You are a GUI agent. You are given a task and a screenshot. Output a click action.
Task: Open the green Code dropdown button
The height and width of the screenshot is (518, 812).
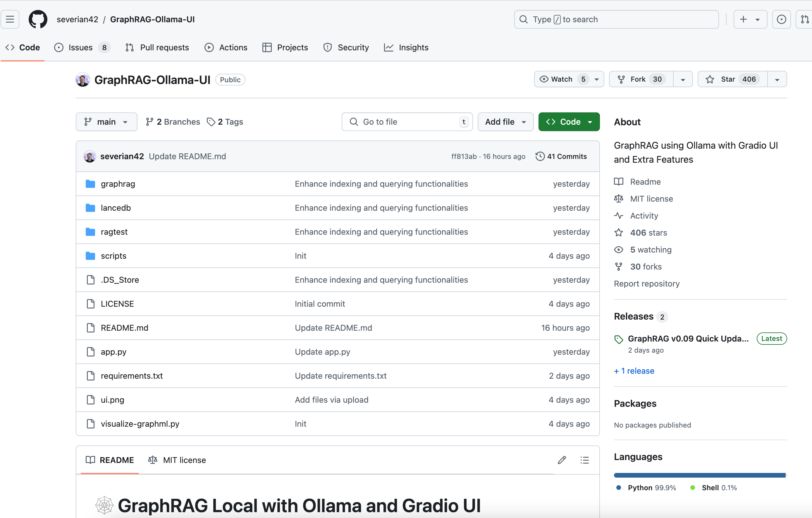pyautogui.click(x=569, y=122)
